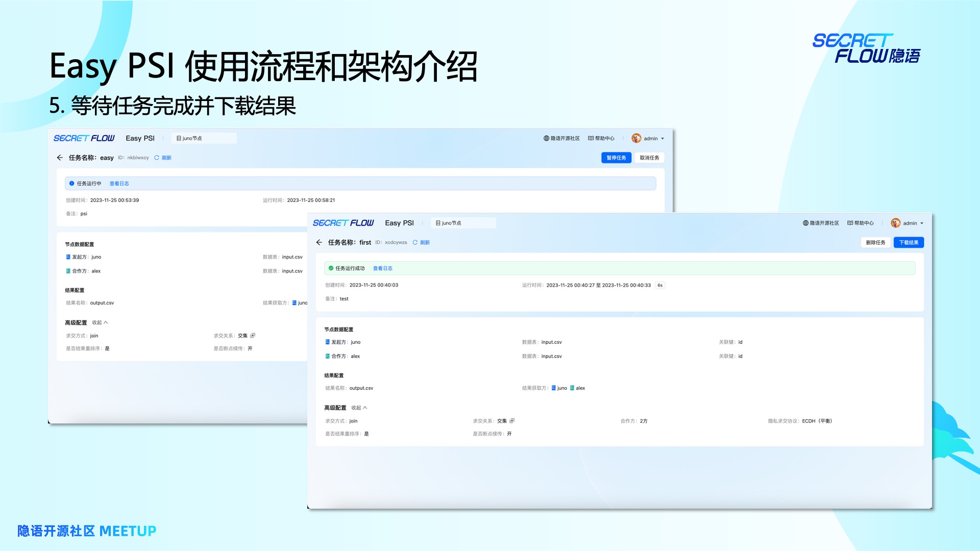Click the 下载结果 button
This screenshot has height=551, width=980.
pyautogui.click(x=909, y=242)
